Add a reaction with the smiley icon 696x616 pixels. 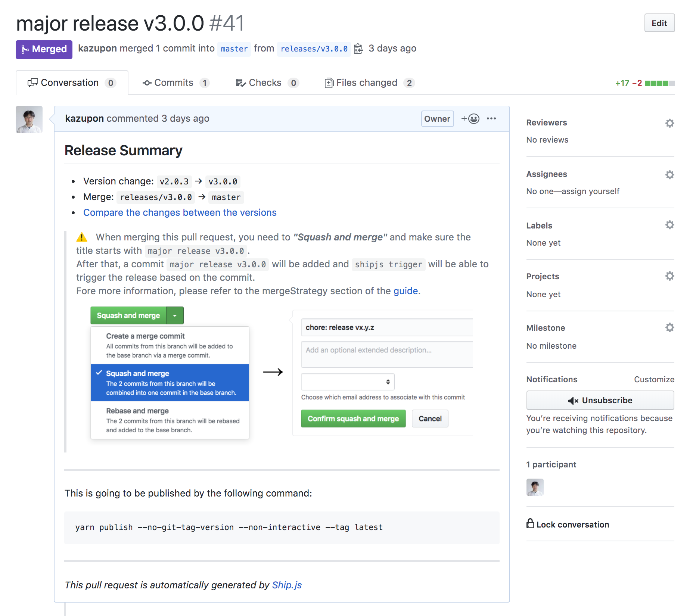tap(470, 119)
